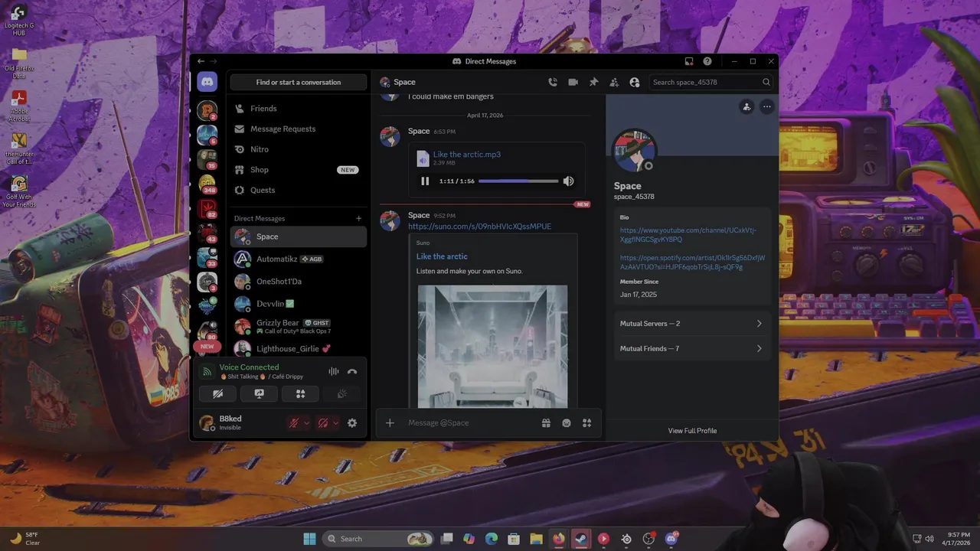Add friends to DM icon
This screenshot has height=551, width=980.
click(614, 82)
